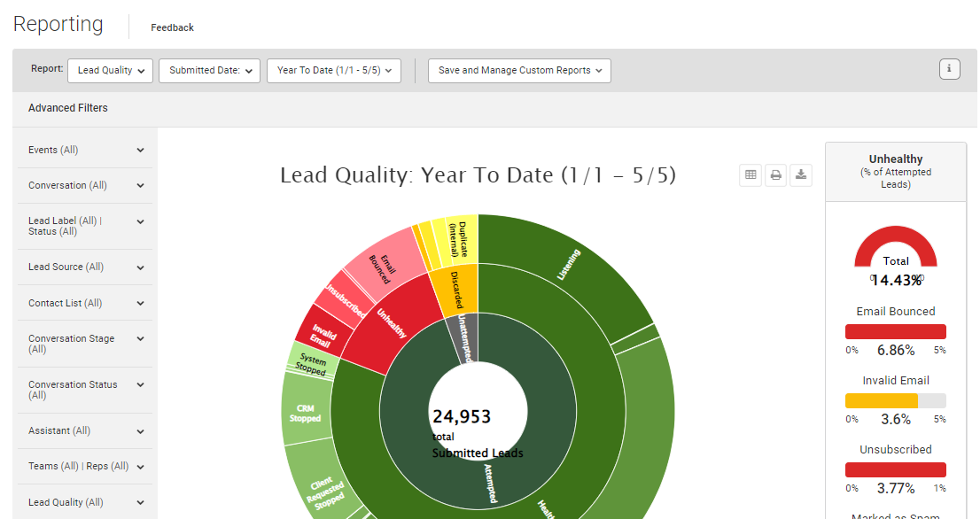Click the 3.77% Unsubscribed value
The width and height of the screenshot is (980, 519).
896,488
